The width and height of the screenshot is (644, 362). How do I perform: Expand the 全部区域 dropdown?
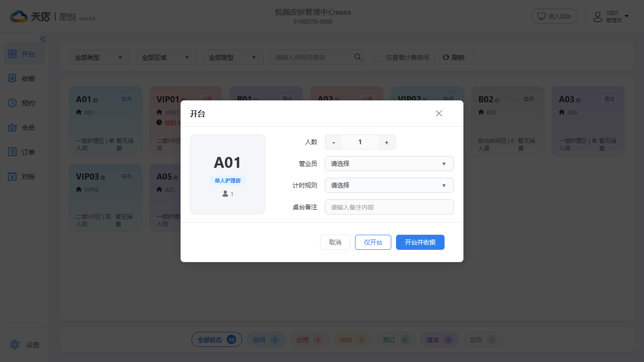166,57
